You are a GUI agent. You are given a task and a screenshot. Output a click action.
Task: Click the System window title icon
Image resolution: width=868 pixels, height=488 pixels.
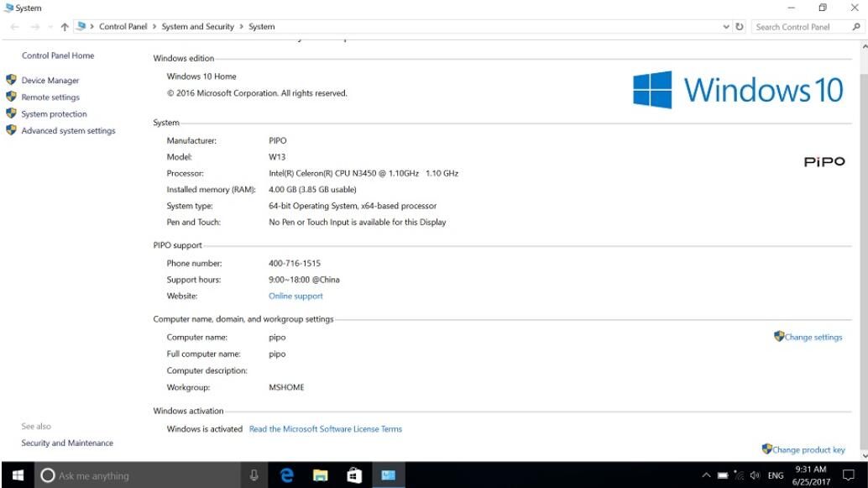click(x=9, y=8)
